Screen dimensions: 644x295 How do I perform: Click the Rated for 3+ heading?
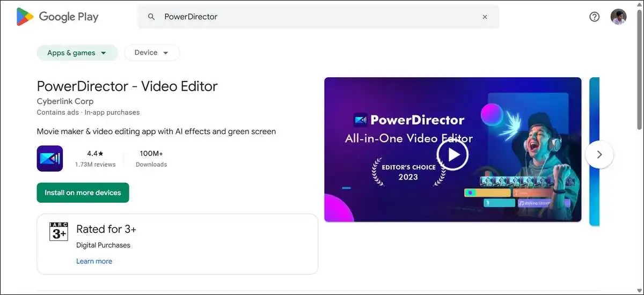(106, 229)
